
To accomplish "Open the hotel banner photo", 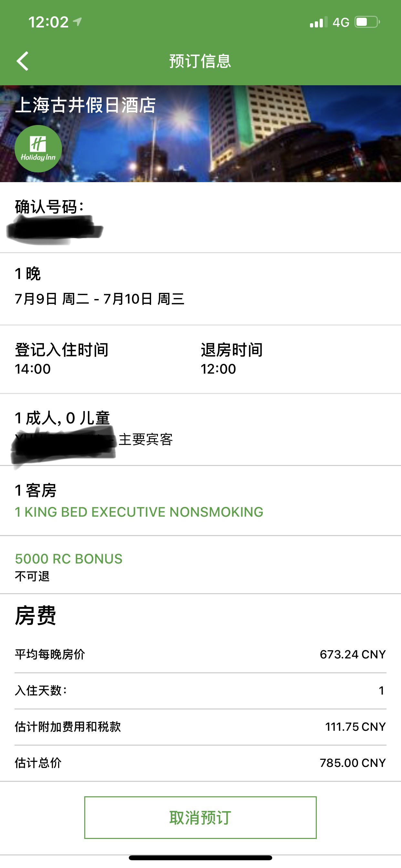I will pyautogui.click(x=200, y=134).
